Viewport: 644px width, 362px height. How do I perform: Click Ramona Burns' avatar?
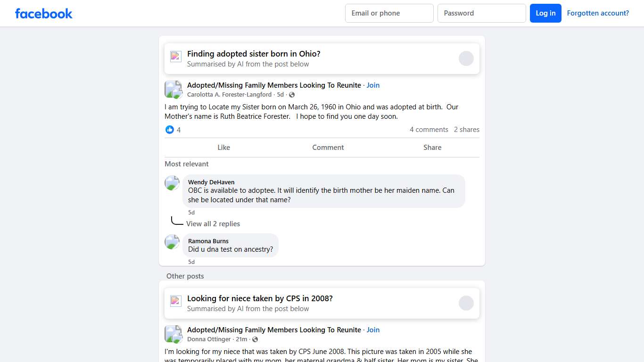point(172,242)
